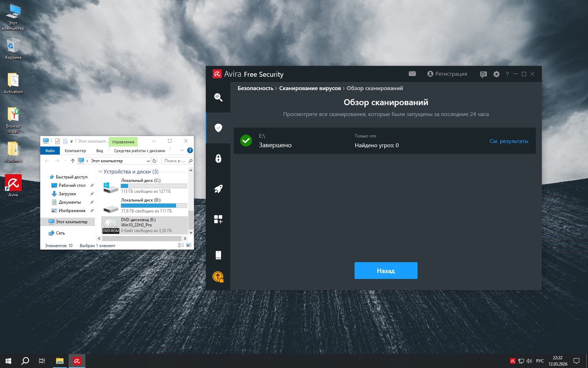Switch to the Компьютер ribbon tab
Viewport: 588px width, 368px height.
75,151
